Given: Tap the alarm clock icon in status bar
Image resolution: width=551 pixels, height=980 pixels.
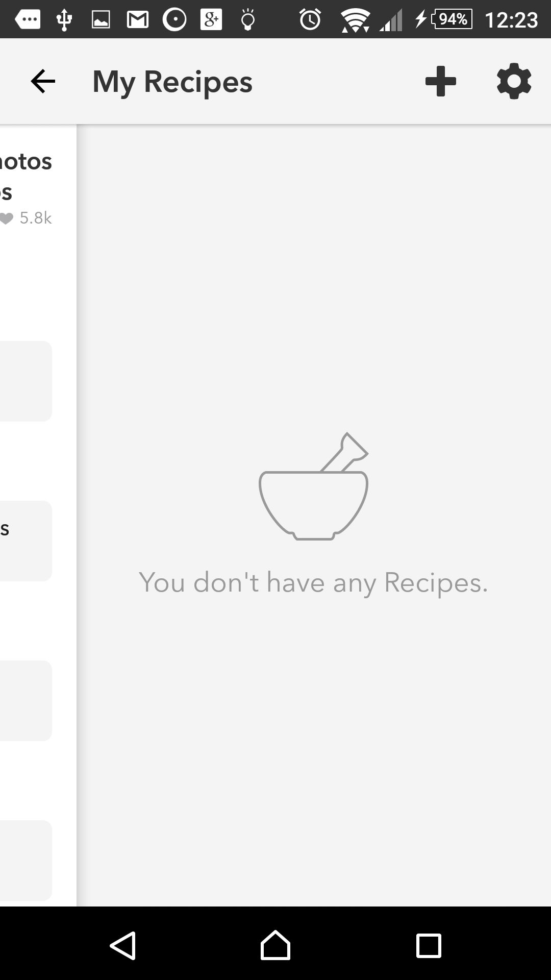Looking at the screenshot, I should point(310,19).
